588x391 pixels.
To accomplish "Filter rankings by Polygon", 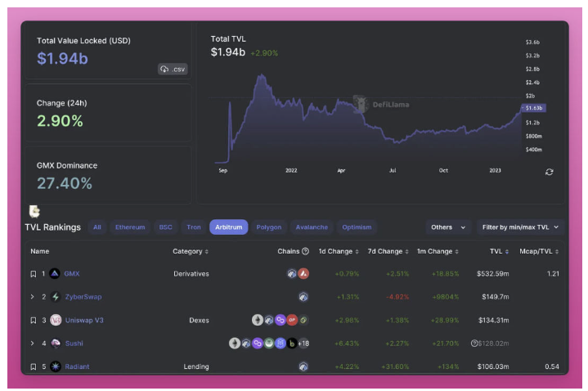I will click(268, 227).
